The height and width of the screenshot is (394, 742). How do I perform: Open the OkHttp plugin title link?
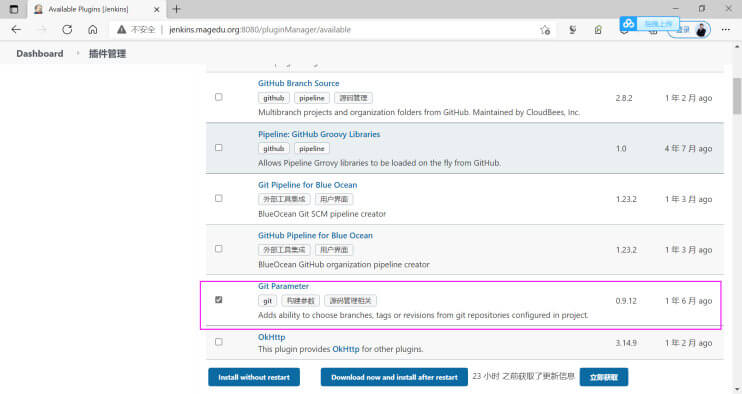tap(272, 337)
